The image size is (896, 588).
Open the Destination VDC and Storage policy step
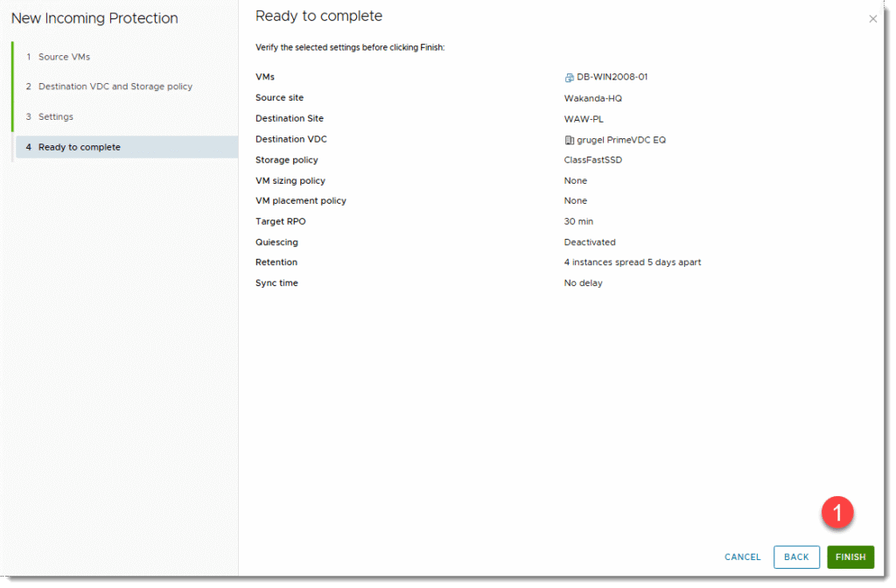pos(115,87)
